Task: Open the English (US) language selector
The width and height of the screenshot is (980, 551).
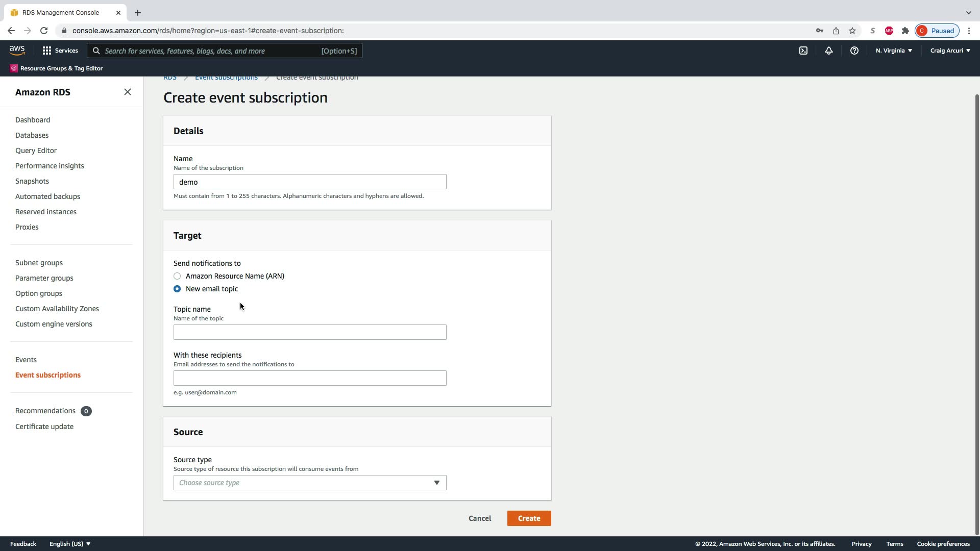Action: coord(70,544)
